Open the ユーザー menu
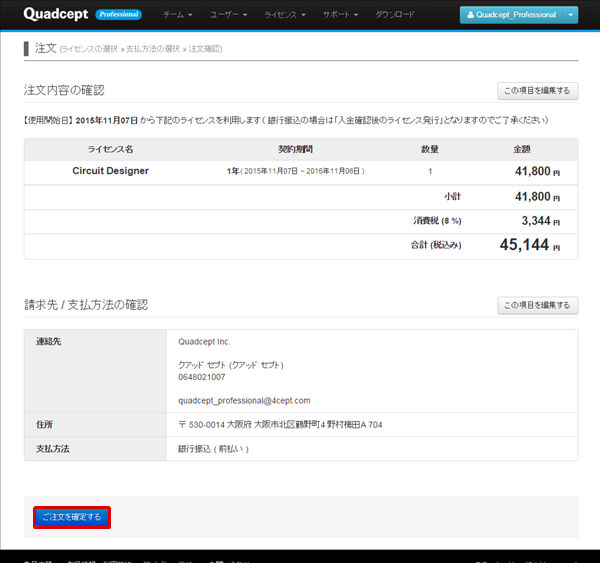 point(228,15)
